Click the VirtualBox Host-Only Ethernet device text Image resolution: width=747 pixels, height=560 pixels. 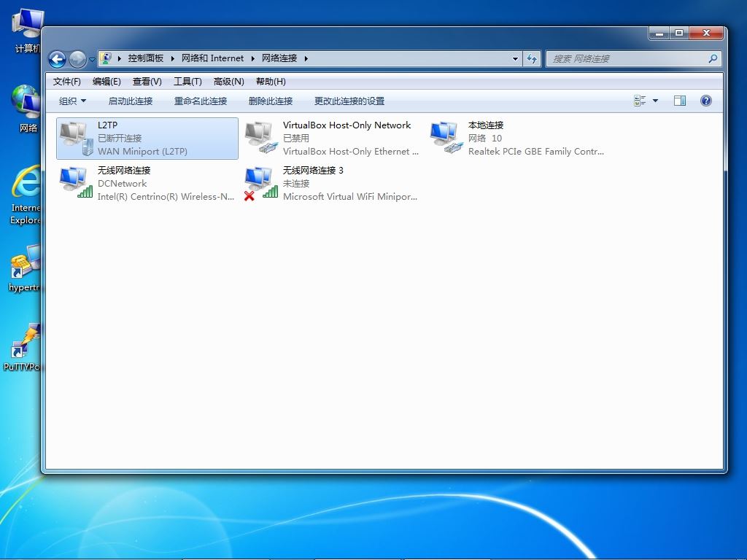tap(351, 152)
